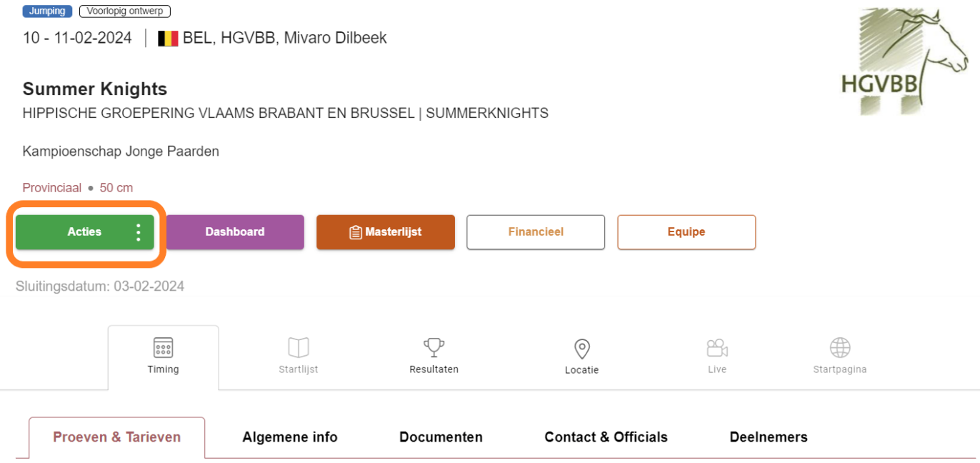Click the Voorlopig ontwerp status badge

124,11
